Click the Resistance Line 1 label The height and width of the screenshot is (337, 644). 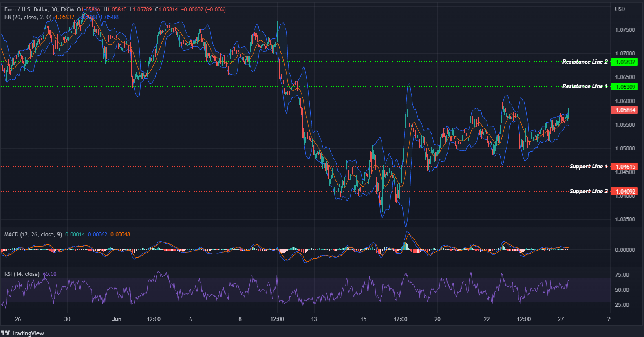(585, 86)
